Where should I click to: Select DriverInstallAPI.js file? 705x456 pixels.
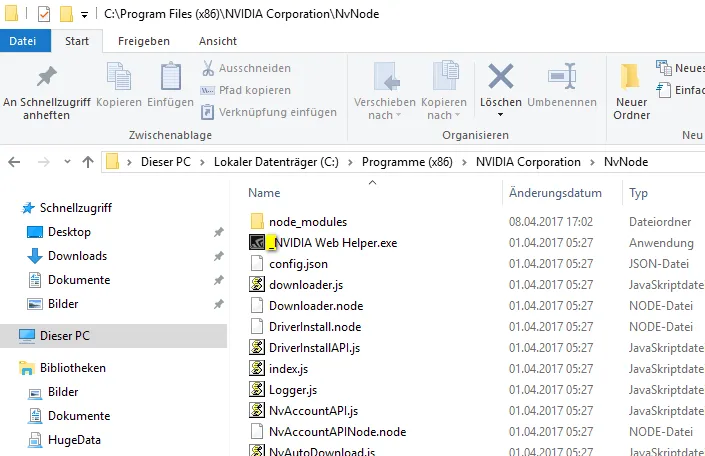pos(314,348)
